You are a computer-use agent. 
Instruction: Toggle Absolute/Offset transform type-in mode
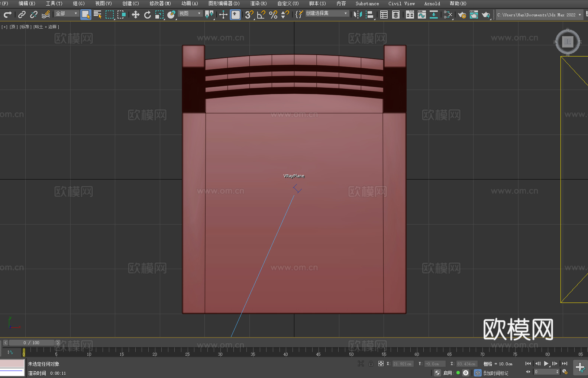tap(381, 364)
